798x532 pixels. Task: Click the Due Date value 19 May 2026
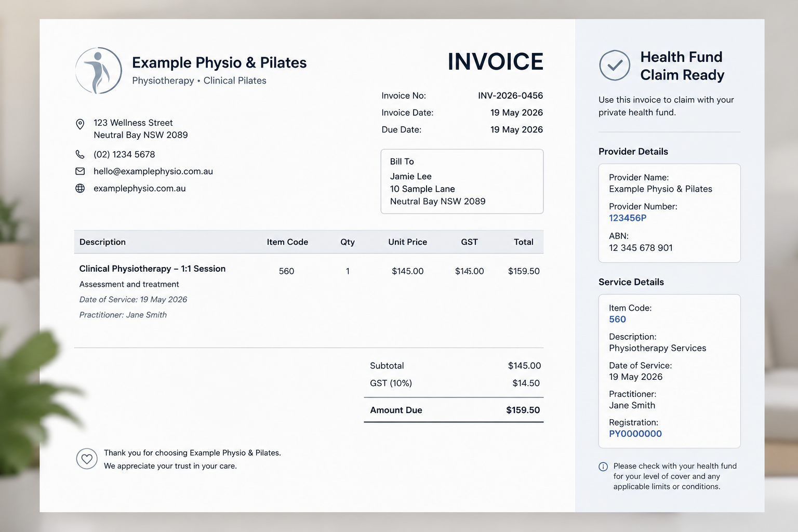point(516,130)
